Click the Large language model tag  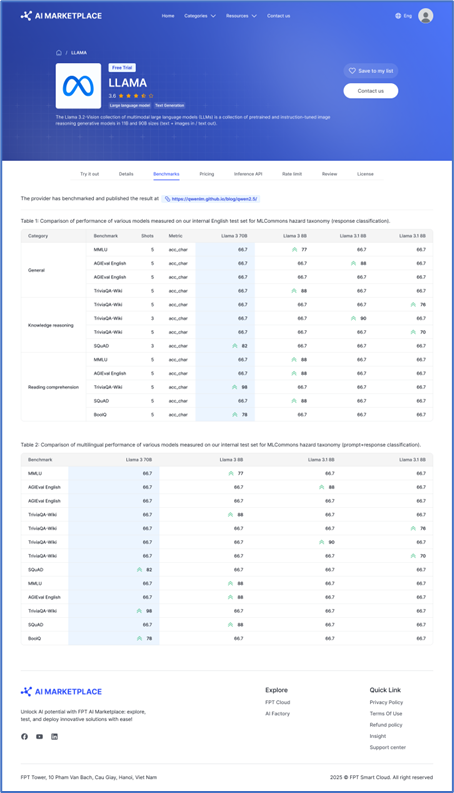130,105
